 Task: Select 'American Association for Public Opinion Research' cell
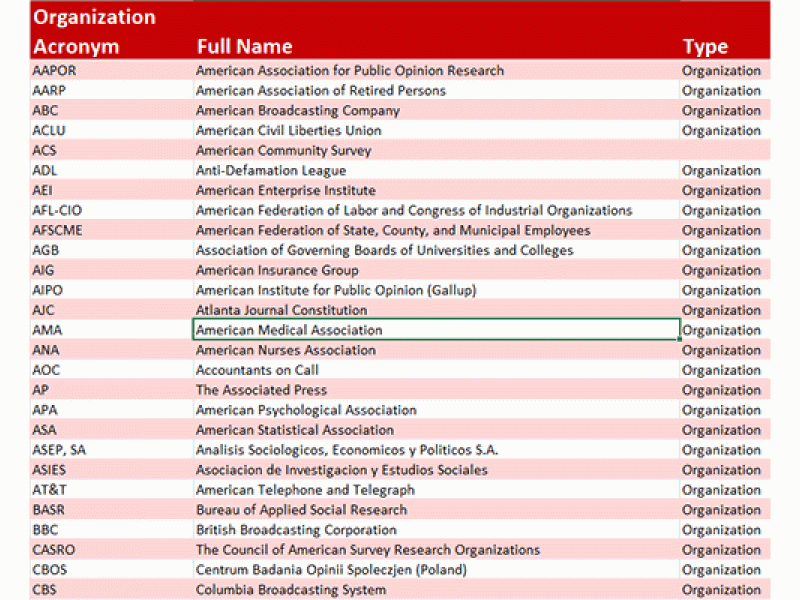pos(436,70)
